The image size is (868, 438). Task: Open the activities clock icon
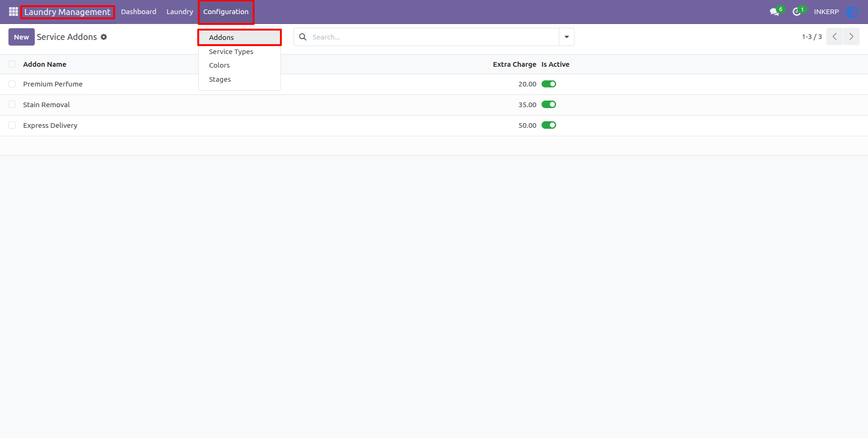(797, 12)
